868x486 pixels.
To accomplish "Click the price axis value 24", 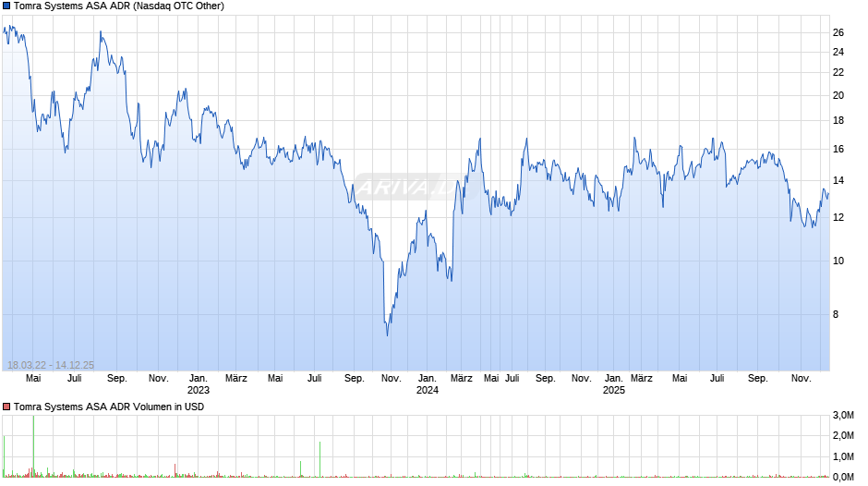I will (838, 52).
